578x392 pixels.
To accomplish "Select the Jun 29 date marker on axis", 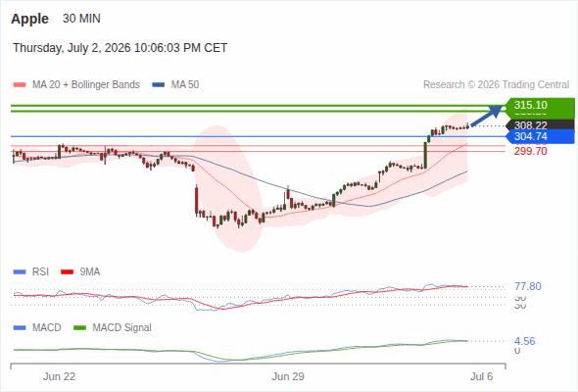I will [x=288, y=376].
